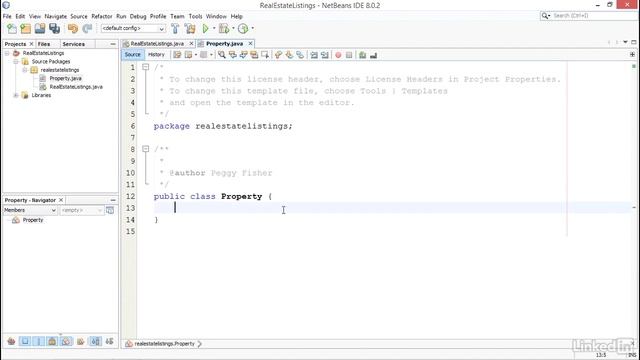Image resolution: width=640 pixels, height=360 pixels.
Task: Click the Next Bookmark icon
Action: [289, 55]
